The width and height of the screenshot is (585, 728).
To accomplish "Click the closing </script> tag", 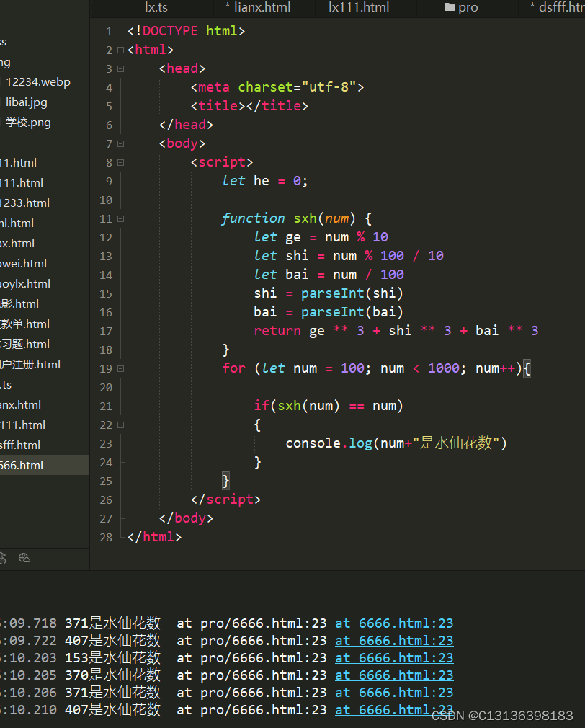I will click(x=226, y=499).
